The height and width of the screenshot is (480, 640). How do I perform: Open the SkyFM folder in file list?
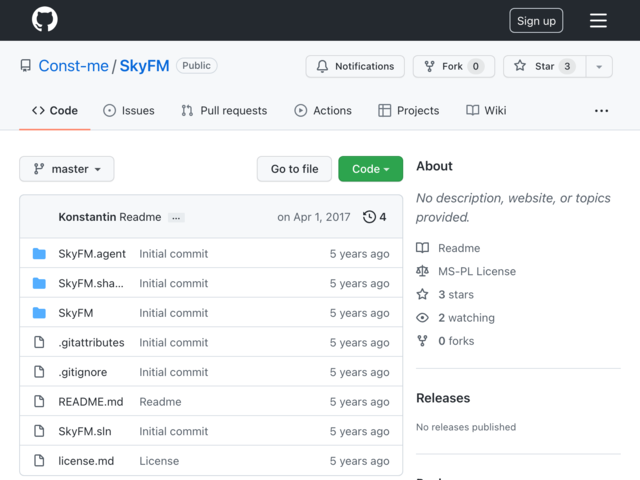coord(76,313)
